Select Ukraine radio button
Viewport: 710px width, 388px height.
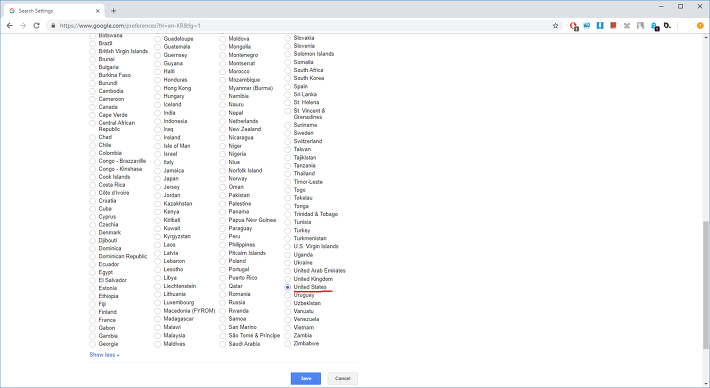(x=288, y=263)
